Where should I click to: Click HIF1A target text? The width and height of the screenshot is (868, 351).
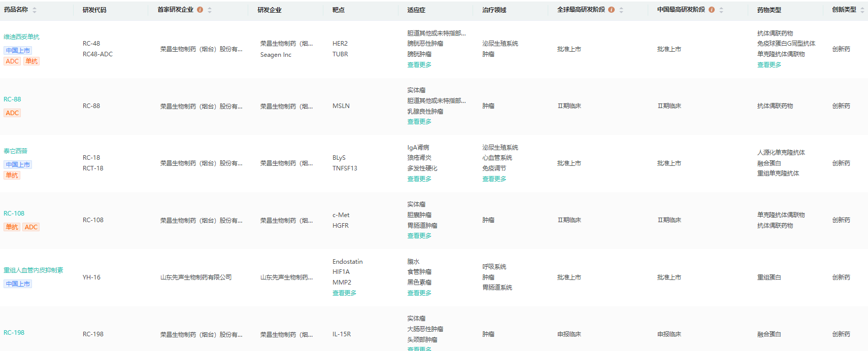point(341,272)
